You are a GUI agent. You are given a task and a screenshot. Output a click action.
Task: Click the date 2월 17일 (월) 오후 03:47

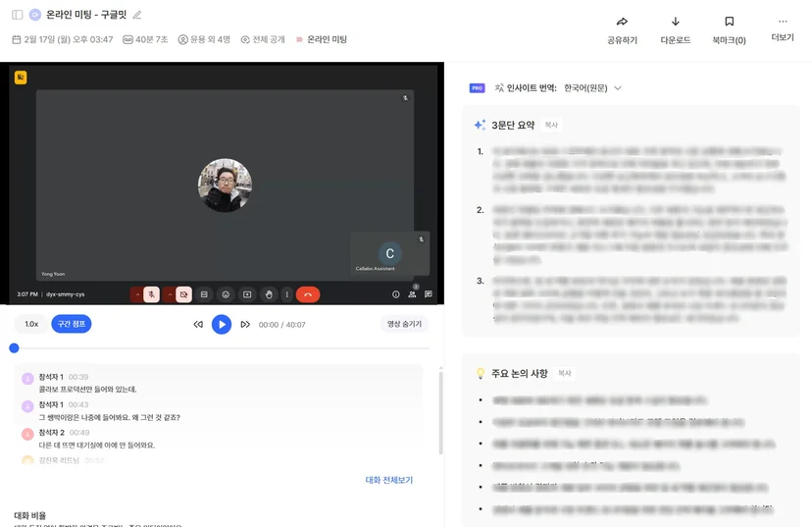click(x=63, y=39)
